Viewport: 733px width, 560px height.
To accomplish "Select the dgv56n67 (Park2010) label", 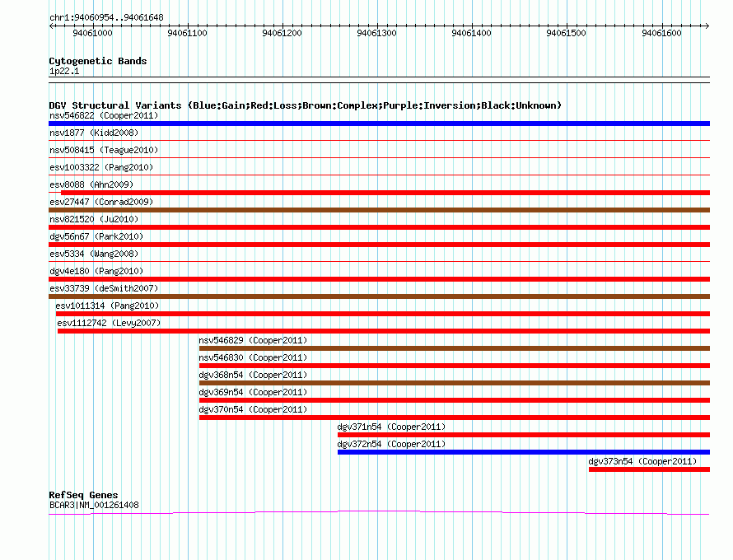I will point(96,236).
